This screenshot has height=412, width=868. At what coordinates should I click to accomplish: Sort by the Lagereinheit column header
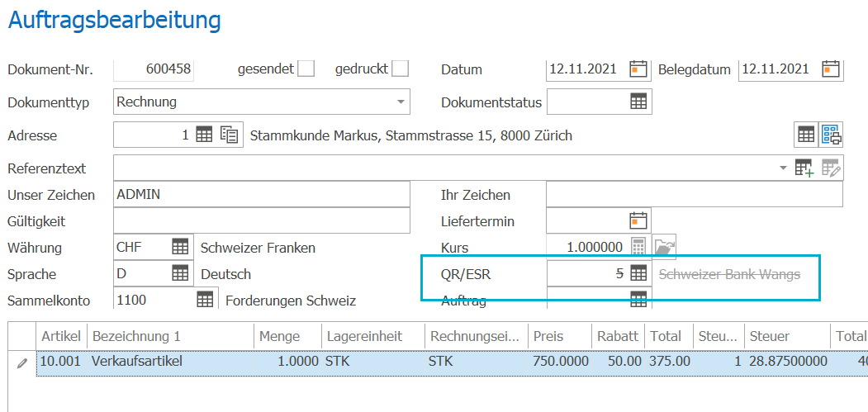tap(373, 335)
